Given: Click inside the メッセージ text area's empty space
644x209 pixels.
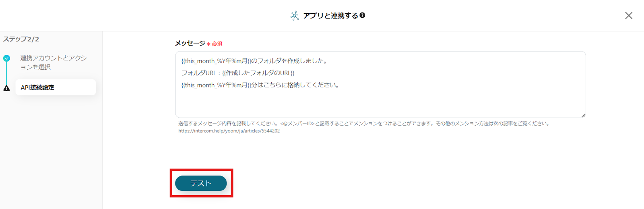Looking at the screenshot, I should (x=380, y=103).
